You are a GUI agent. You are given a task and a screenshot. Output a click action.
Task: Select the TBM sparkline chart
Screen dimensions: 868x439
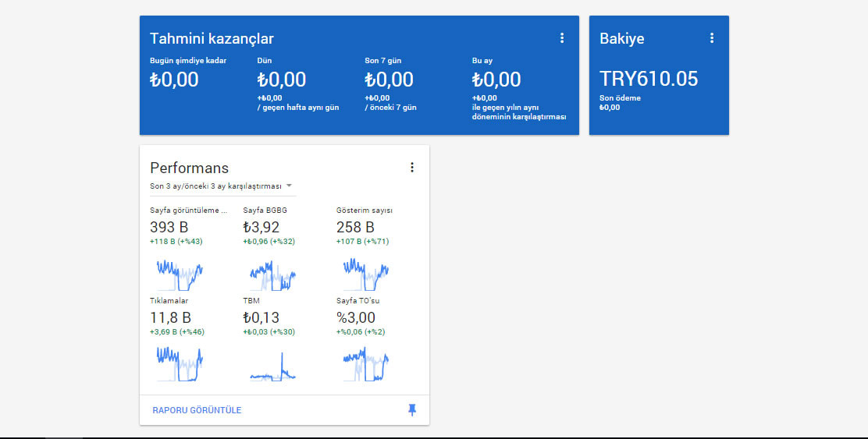272,366
